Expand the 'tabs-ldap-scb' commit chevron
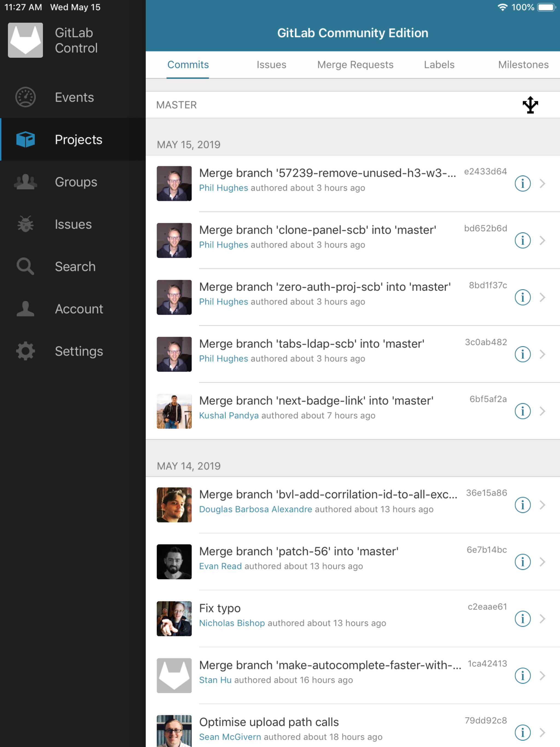The height and width of the screenshot is (747, 560). point(542,354)
